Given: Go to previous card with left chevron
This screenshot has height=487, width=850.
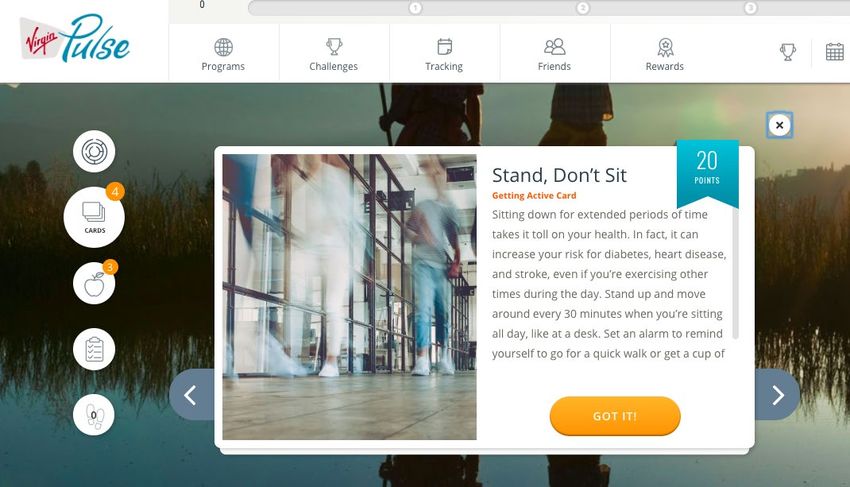Looking at the screenshot, I should pyautogui.click(x=192, y=395).
